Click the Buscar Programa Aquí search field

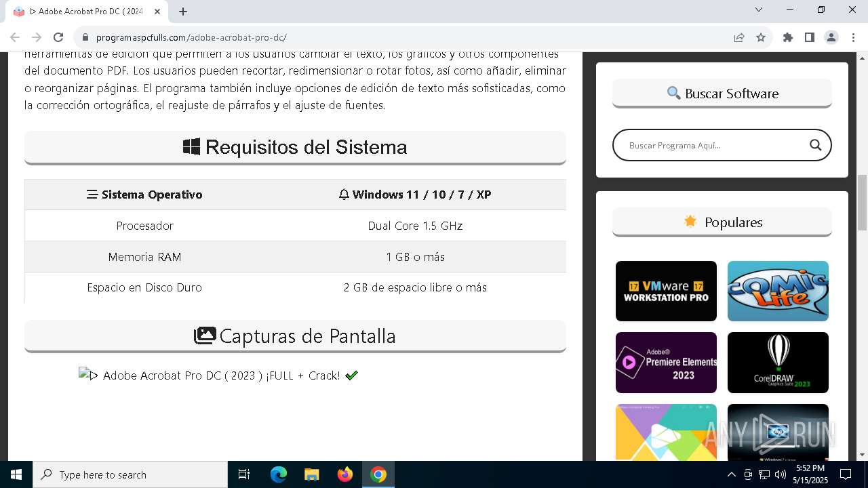[x=712, y=145]
